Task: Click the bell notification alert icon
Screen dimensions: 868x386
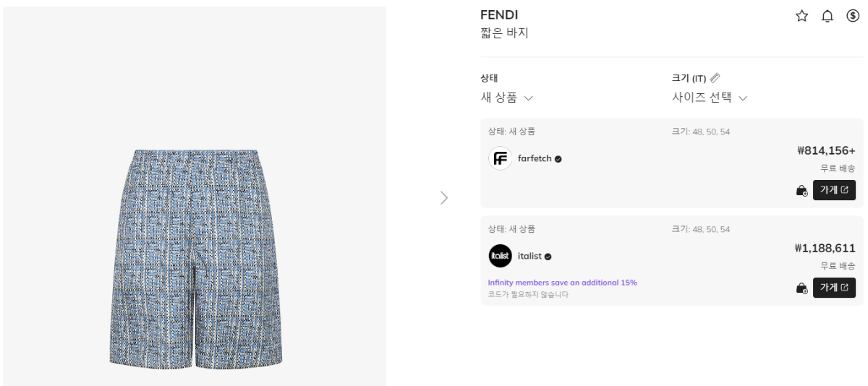Action: (827, 16)
